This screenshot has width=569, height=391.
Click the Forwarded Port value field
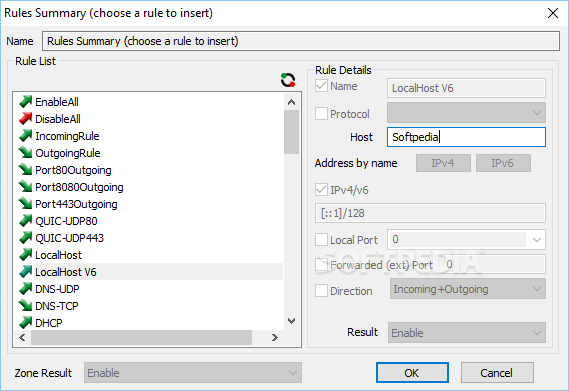(493, 264)
